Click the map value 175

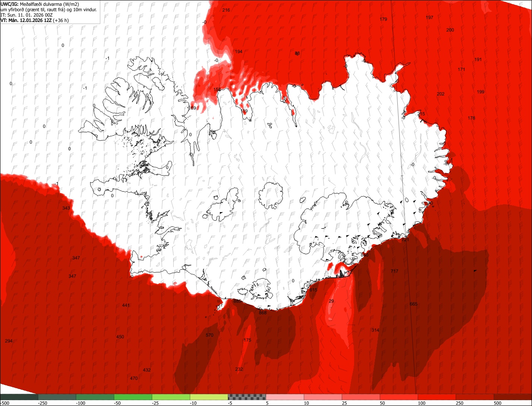coord(247,340)
